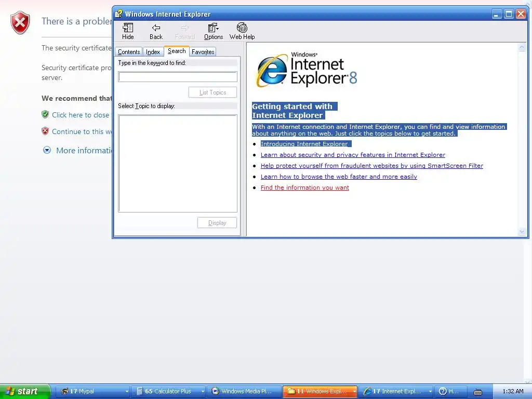Maximize the Windows Internet Explorer help window
The width and height of the screenshot is (532, 399).
[x=509, y=14]
